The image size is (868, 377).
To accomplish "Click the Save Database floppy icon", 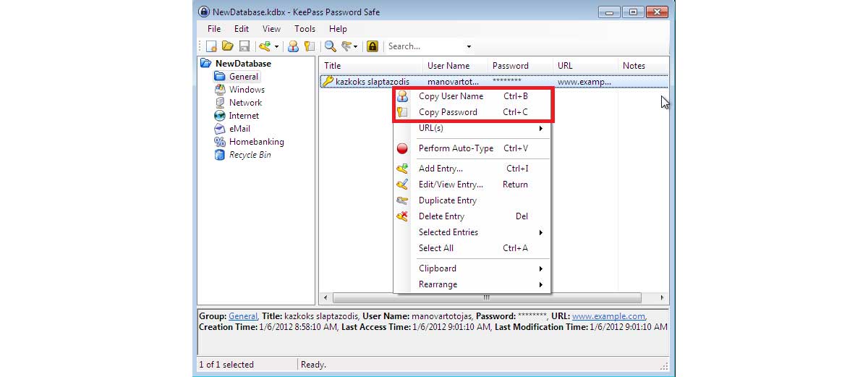I will tap(244, 46).
